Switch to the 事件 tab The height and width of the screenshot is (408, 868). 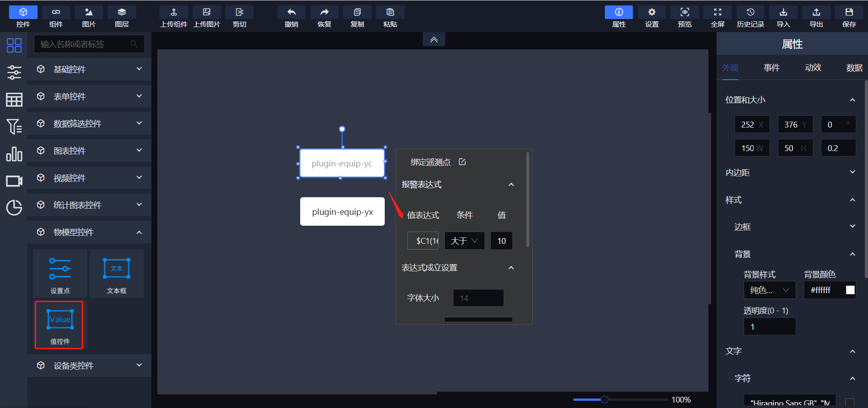coord(772,68)
